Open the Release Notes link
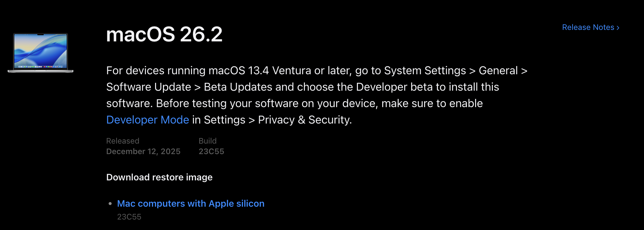This screenshot has height=230, width=644. 591,27
